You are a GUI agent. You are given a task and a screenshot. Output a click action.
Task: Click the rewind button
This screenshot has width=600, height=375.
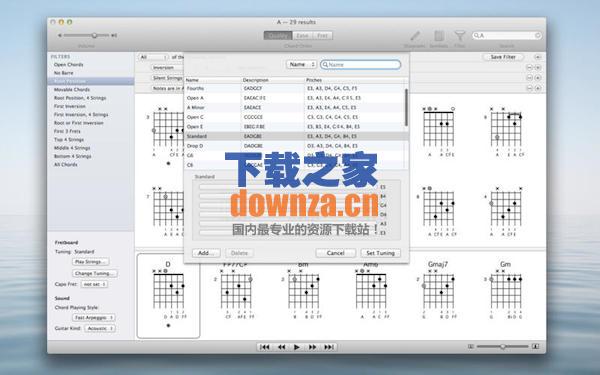point(281,347)
